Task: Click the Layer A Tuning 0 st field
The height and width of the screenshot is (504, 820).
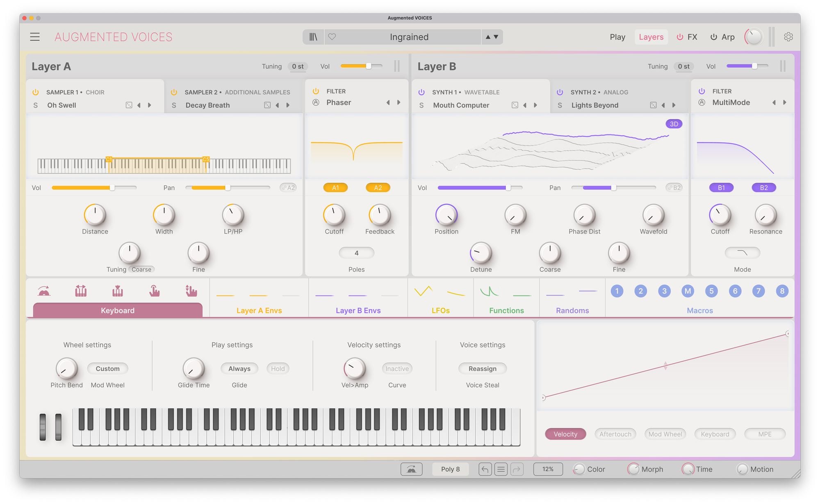Action: point(298,66)
